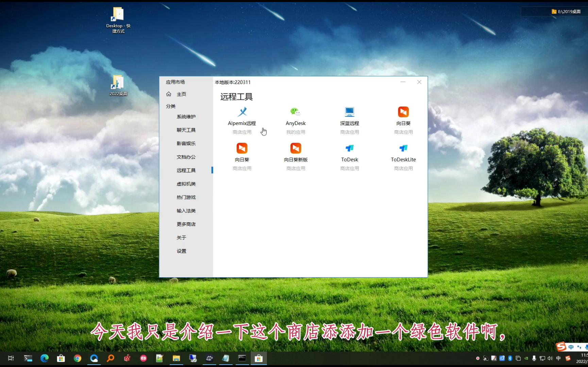Image resolution: width=588 pixels, height=367 pixels.
Task: Click the E:\2019桌面 toolbar at top right
Action: (x=566, y=12)
